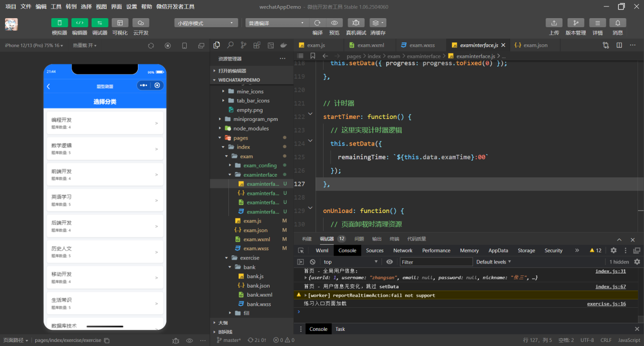Image resolution: width=644 pixels, height=346 pixels.
Task: Expand the 大纲 outline section
Action: pos(252,322)
